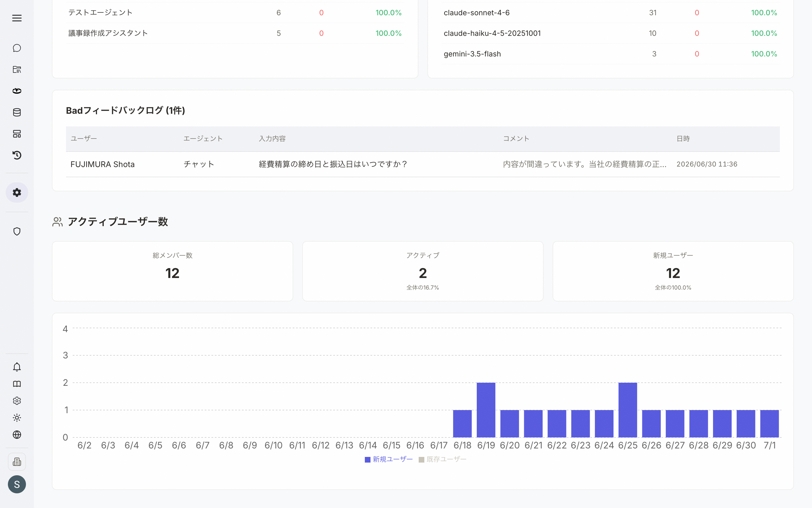Open the history clock icon in sidebar
The height and width of the screenshot is (508, 812).
pos(17,155)
